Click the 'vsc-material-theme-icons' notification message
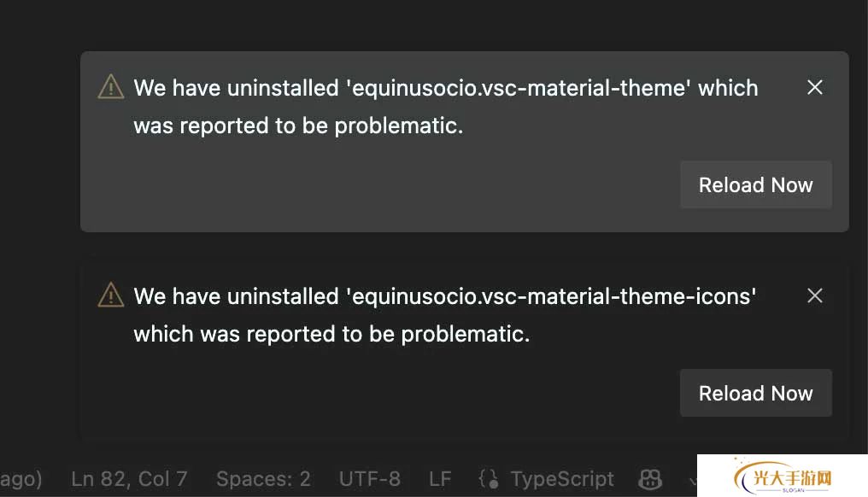This screenshot has height=497, width=868. [x=444, y=296]
